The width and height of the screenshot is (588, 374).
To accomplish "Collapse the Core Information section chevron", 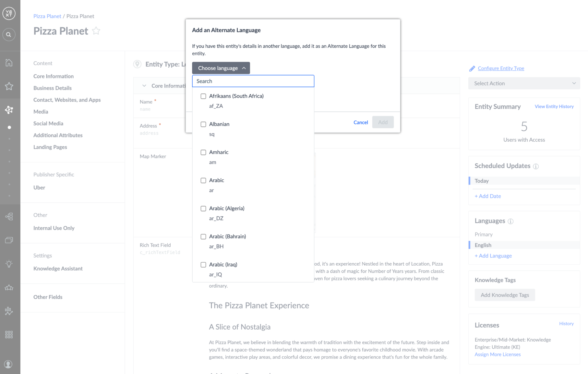I will click(144, 86).
